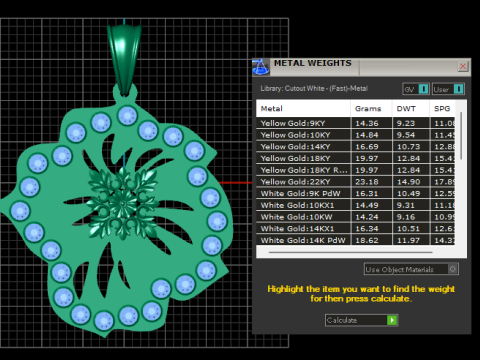
Task: Select the Yellow Gold:18KY row
Action: coord(356,158)
